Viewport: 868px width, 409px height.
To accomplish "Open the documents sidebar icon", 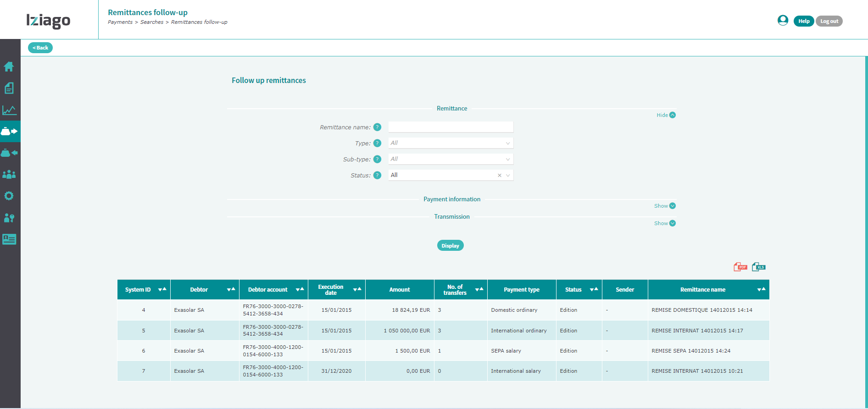I will 9,88.
